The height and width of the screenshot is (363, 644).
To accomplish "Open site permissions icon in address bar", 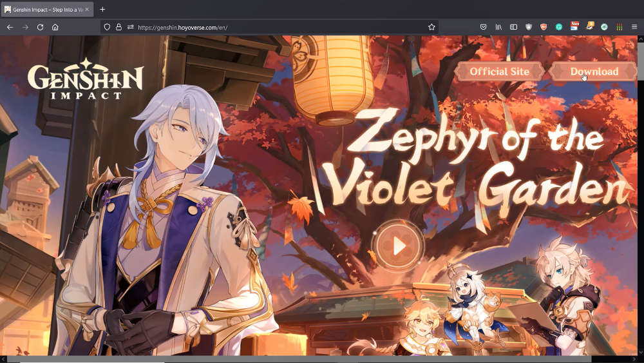I will click(x=130, y=27).
